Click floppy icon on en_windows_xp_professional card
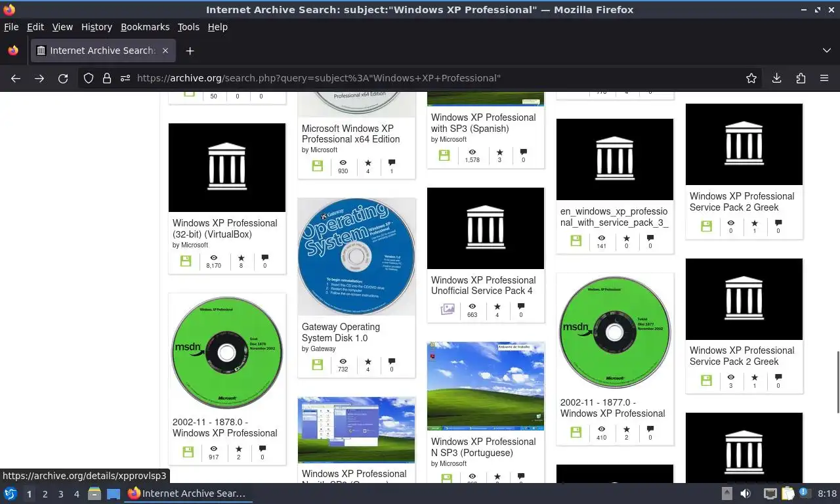 point(576,241)
